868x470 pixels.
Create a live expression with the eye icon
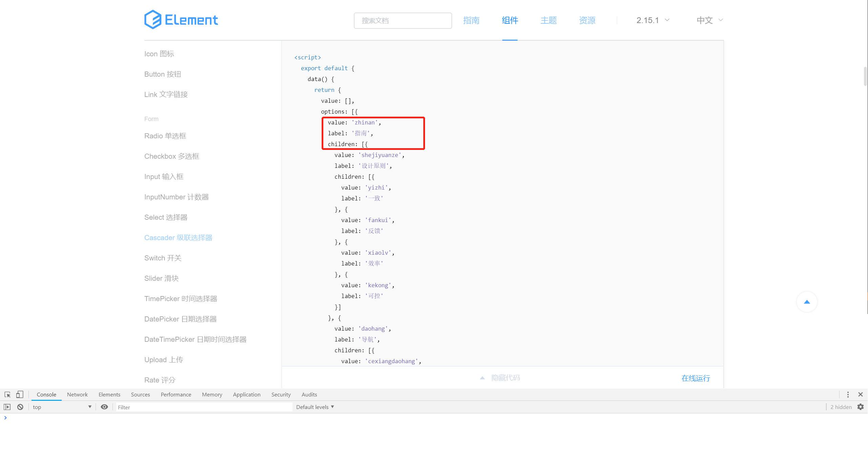104,407
